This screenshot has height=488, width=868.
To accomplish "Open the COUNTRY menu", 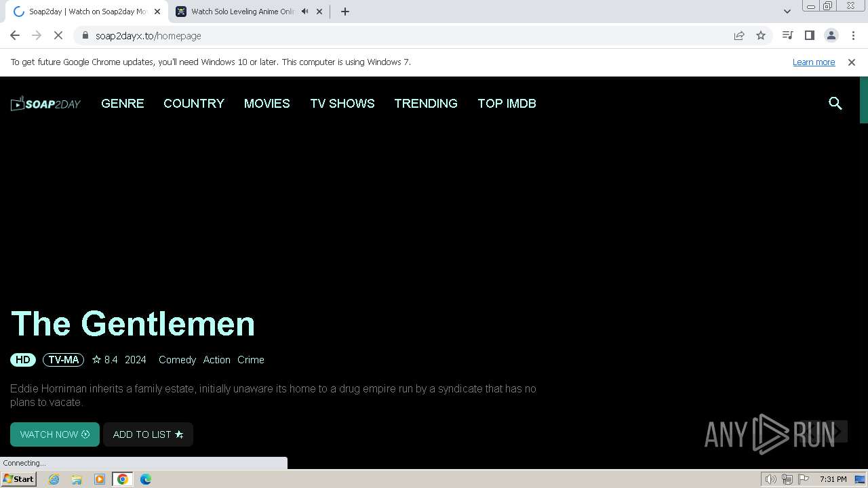I will tap(194, 103).
